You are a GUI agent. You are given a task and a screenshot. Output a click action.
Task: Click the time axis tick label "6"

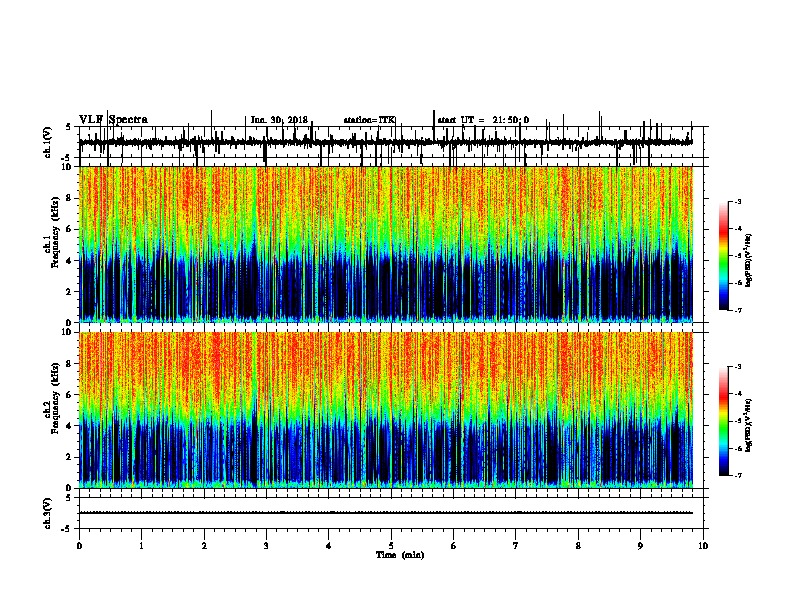click(453, 545)
